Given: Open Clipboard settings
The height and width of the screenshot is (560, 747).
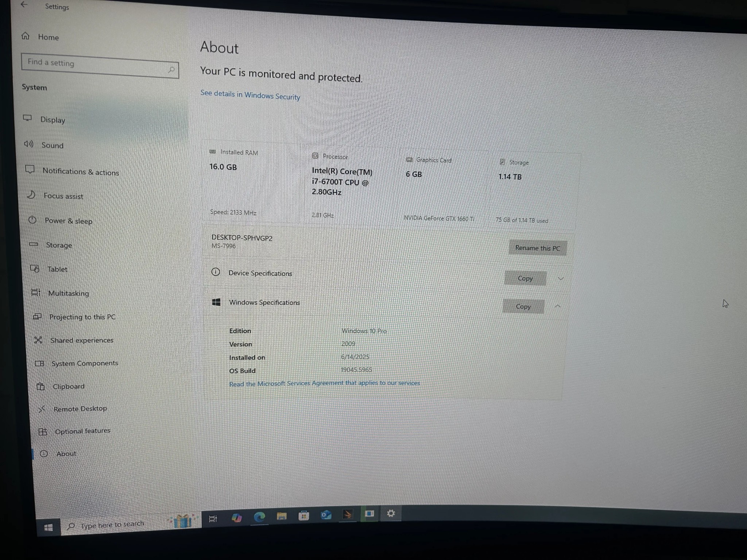Looking at the screenshot, I should point(68,386).
